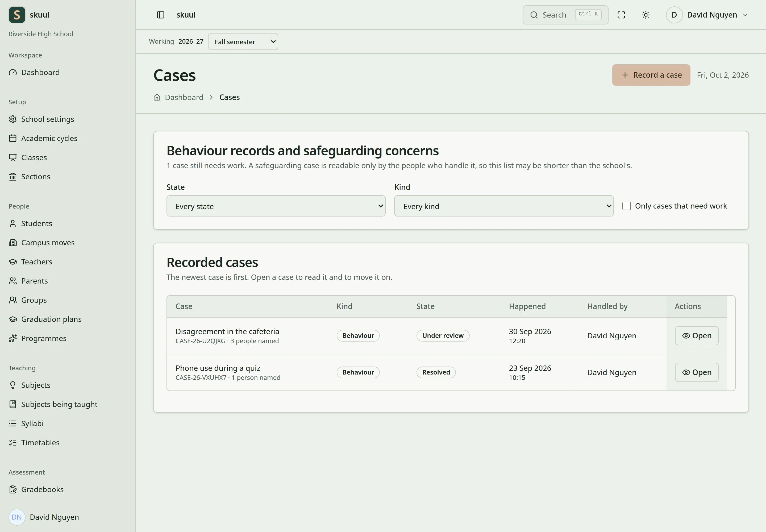Image resolution: width=766 pixels, height=532 pixels.
Task: Expand the State filter dropdown
Action: tap(276, 206)
